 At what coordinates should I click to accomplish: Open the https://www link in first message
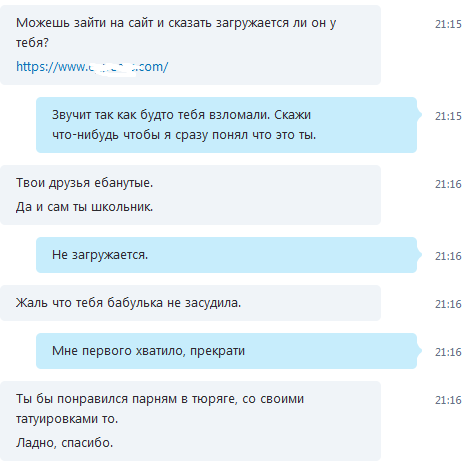click(x=92, y=67)
